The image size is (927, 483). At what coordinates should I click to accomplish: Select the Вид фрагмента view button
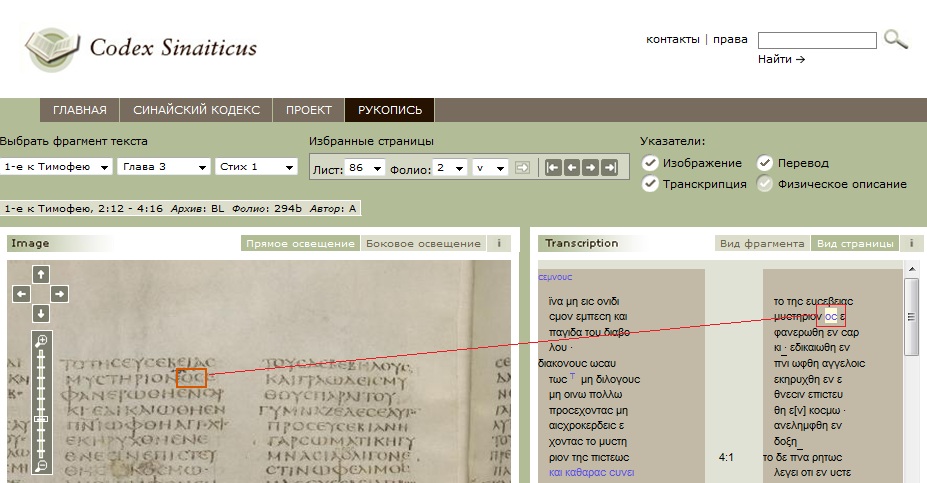[x=763, y=243]
